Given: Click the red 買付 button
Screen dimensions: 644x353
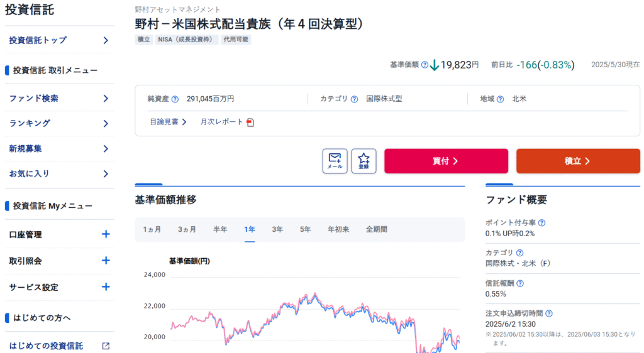Looking at the screenshot, I should point(446,161).
